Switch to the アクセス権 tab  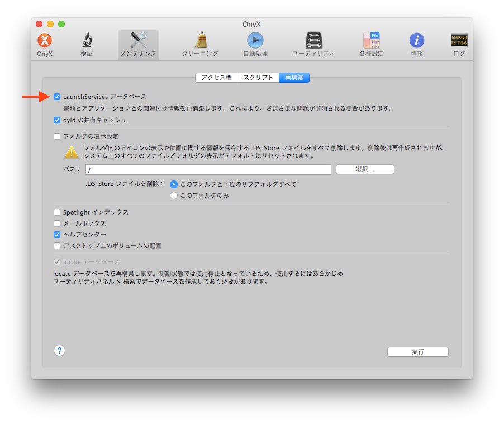[216, 78]
